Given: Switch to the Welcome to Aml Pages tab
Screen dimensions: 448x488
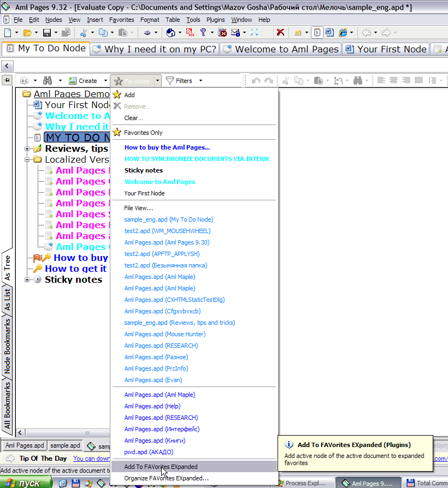Looking at the screenshot, I should 281,49.
